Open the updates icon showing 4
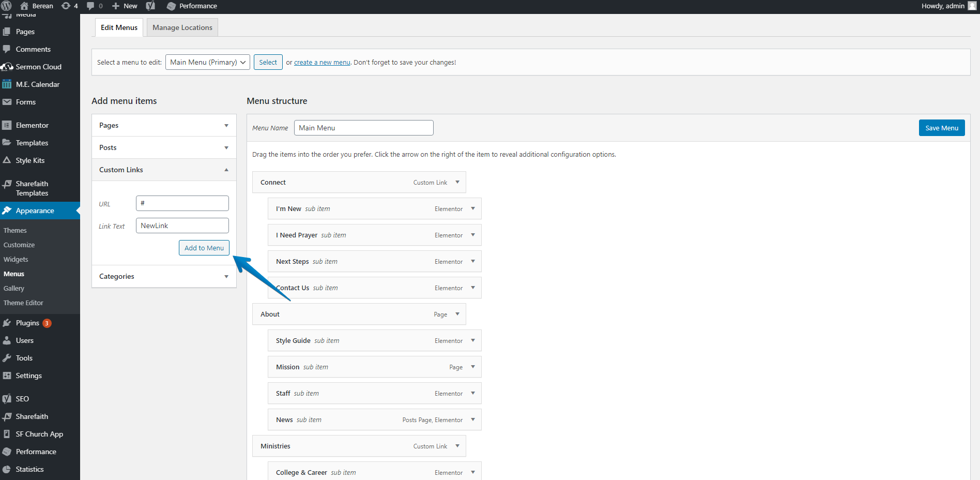980x480 pixels. tap(69, 6)
